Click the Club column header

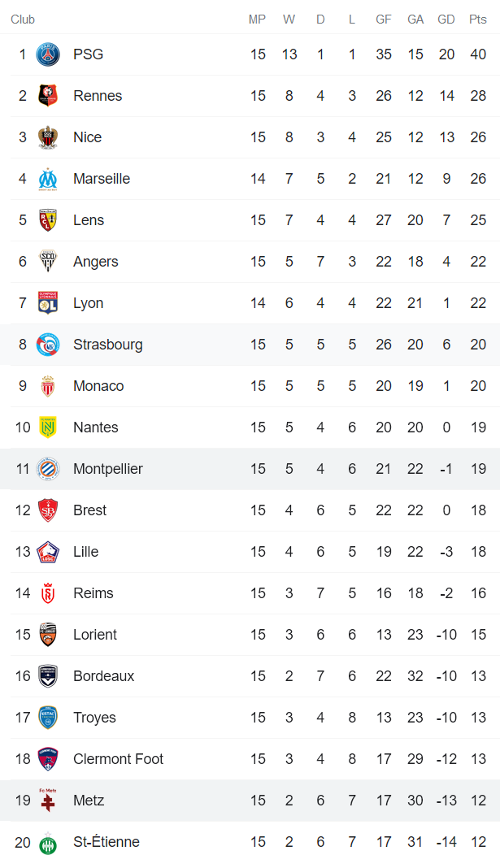point(23,20)
